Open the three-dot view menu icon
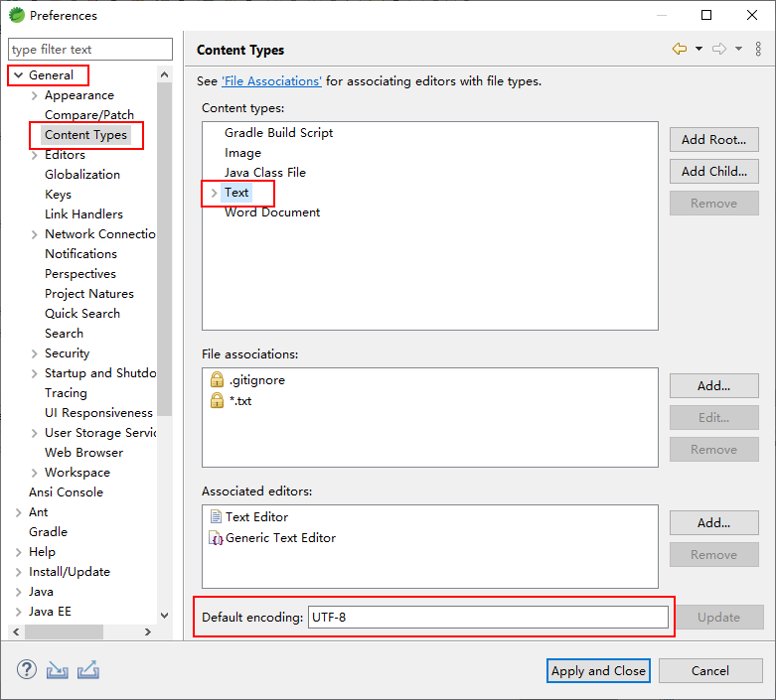The width and height of the screenshot is (776, 700). tap(758, 49)
